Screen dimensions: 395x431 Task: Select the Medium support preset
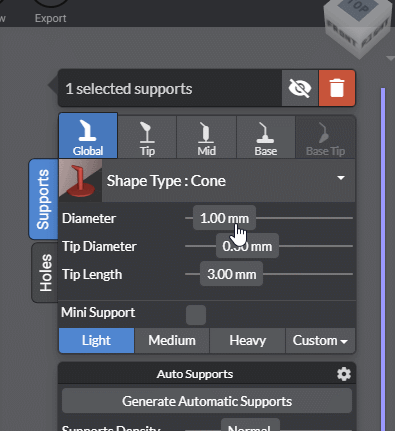point(172,341)
